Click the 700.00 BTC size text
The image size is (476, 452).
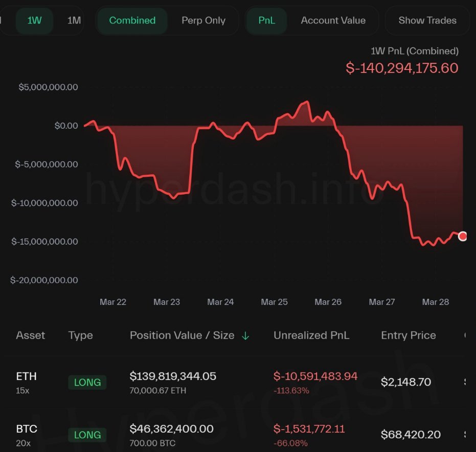point(152,443)
